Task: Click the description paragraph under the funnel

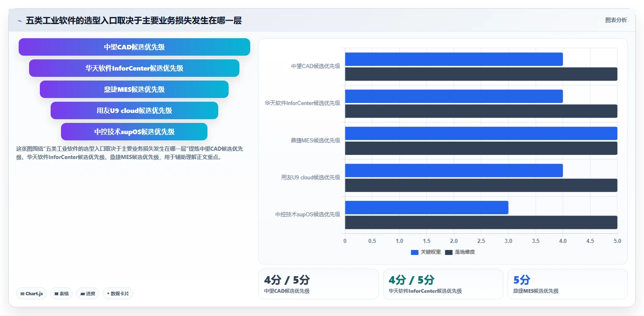Action: point(130,153)
